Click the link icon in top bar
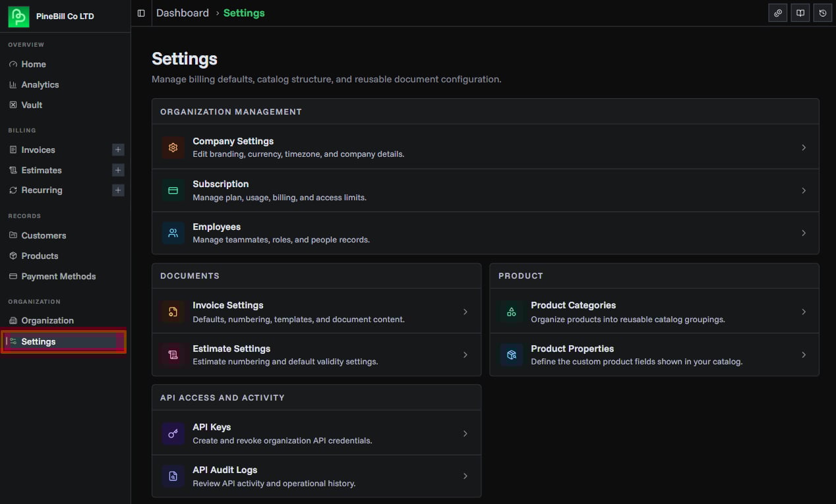This screenshot has height=504, width=836. coord(778,13)
